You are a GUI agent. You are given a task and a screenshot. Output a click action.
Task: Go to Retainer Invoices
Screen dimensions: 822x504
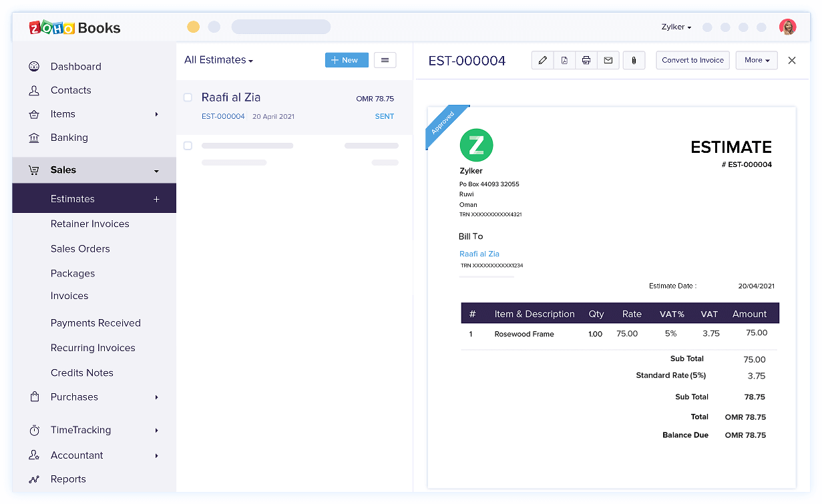[x=90, y=224]
